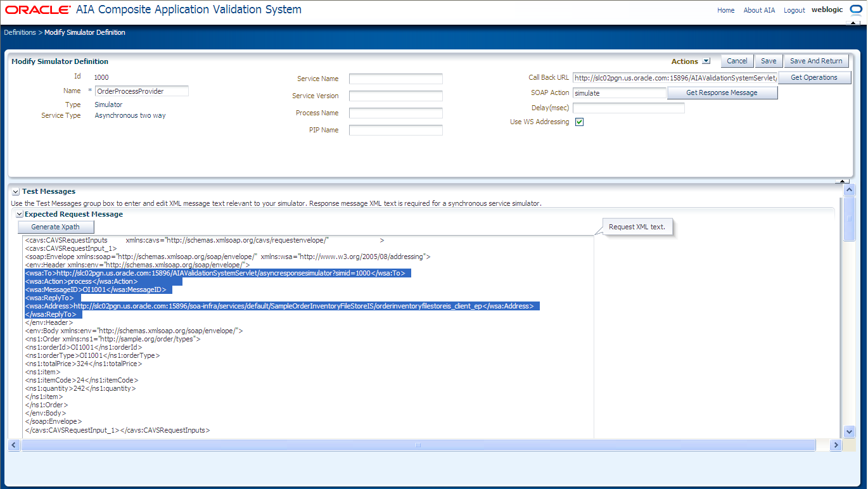Click the weblogic user name
The height and width of the screenshot is (489, 868).
tap(827, 10)
